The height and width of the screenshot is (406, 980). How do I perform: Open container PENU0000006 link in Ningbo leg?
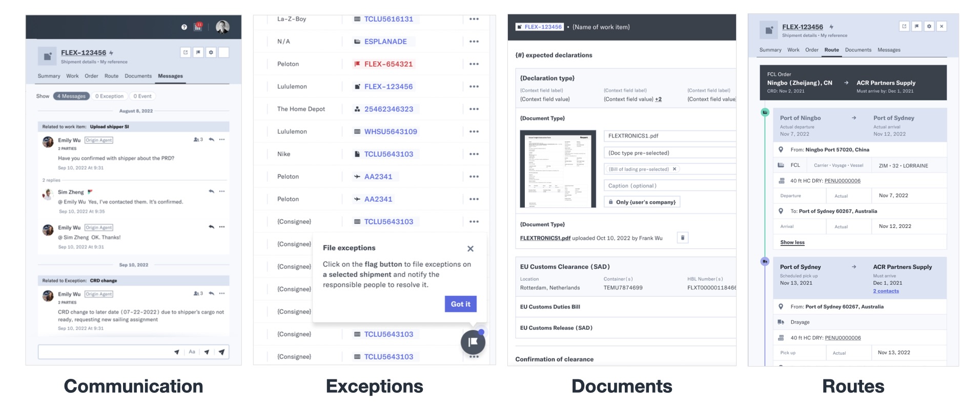(x=842, y=181)
